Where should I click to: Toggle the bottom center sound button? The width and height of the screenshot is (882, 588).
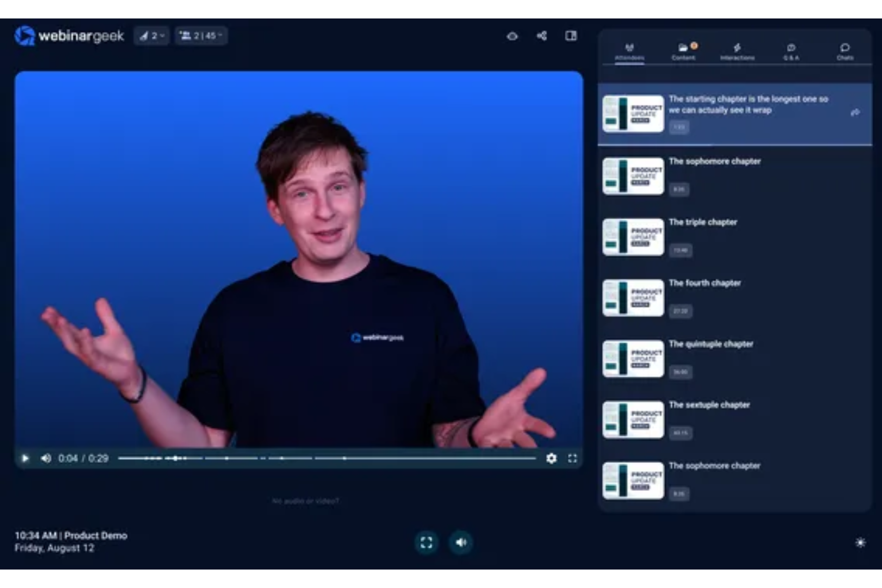460,542
